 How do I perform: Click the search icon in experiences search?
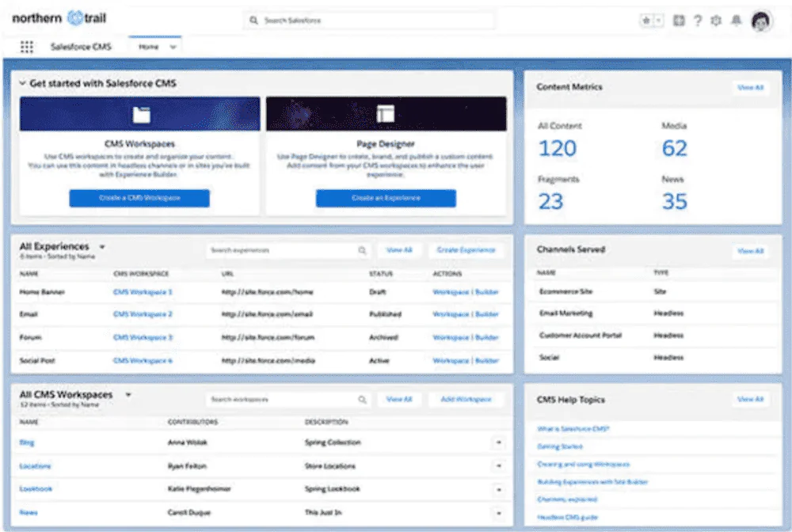click(x=362, y=250)
